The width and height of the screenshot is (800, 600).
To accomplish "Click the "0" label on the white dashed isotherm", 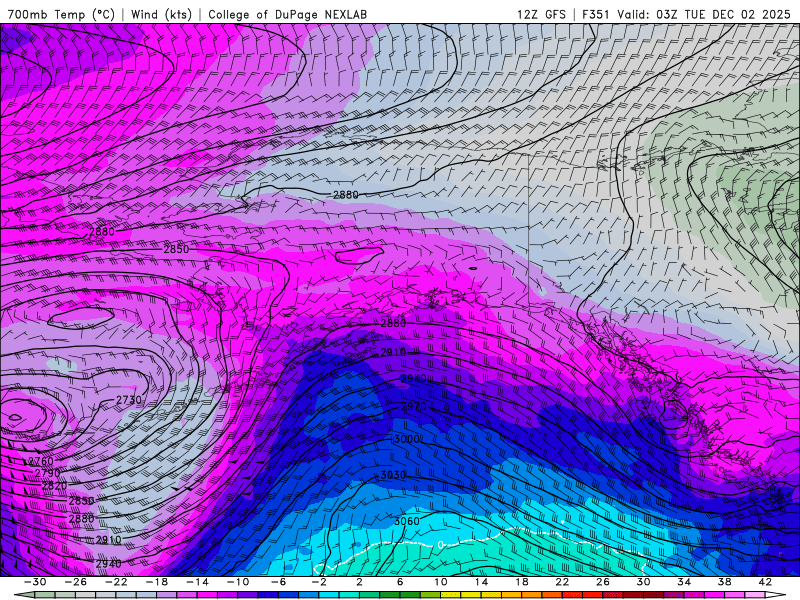I will pos(440,545).
